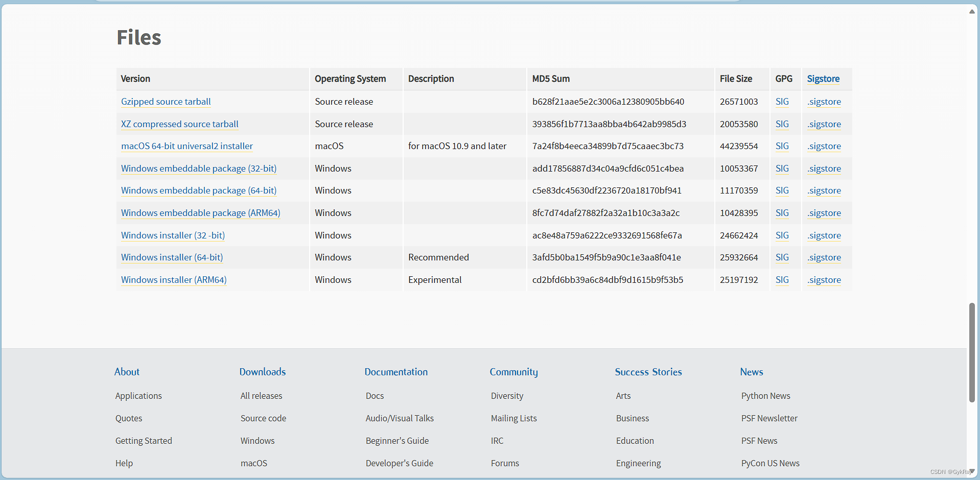This screenshot has width=980, height=480.
Task: Open PSF Newsletter footer link
Action: point(769,418)
